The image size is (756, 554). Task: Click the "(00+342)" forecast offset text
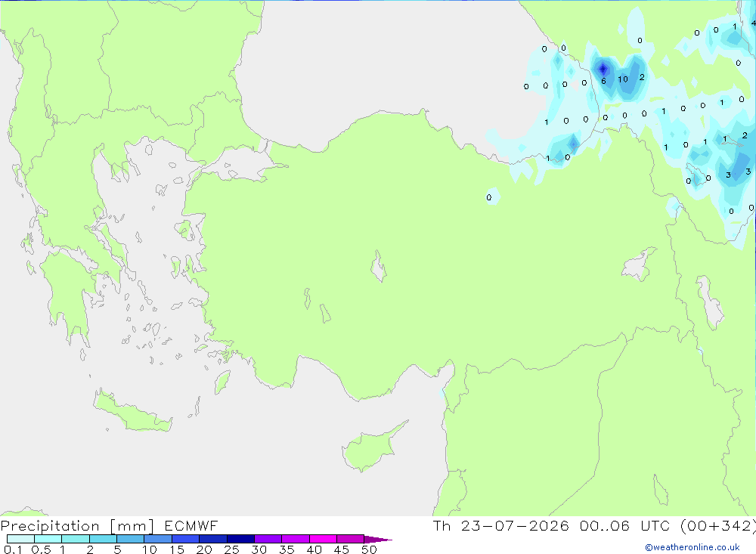718,525
